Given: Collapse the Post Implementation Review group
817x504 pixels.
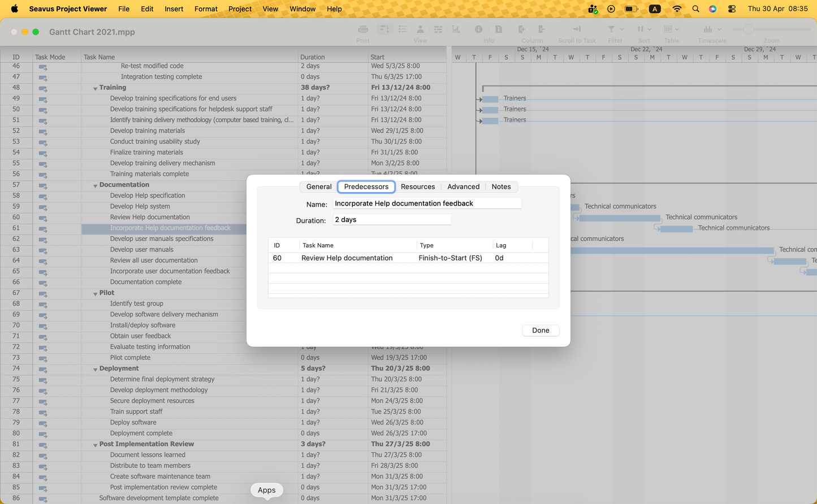Looking at the screenshot, I should [95, 445].
